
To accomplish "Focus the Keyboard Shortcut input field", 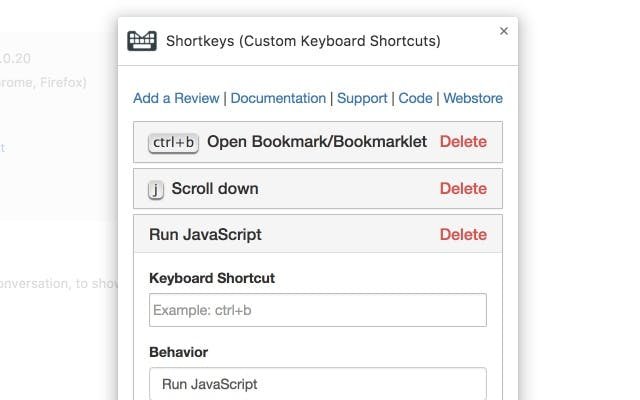I will (317, 310).
